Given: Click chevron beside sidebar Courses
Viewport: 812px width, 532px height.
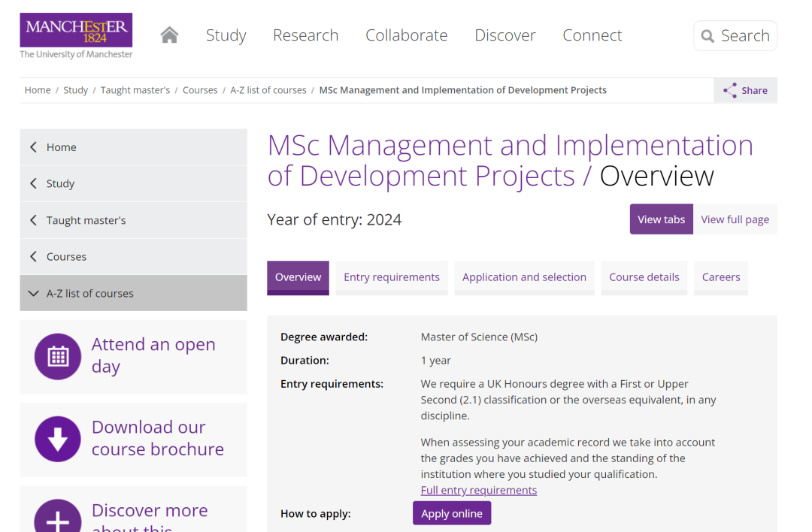Looking at the screenshot, I should 34,256.
